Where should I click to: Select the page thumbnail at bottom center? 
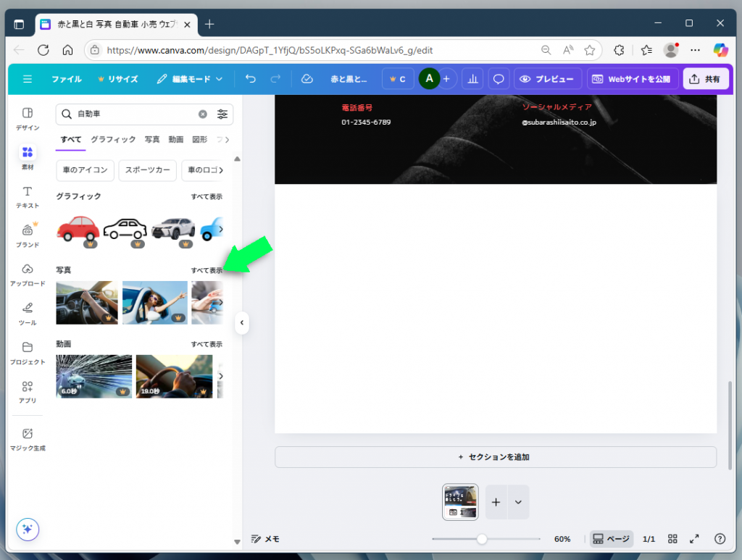[x=460, y=501]
